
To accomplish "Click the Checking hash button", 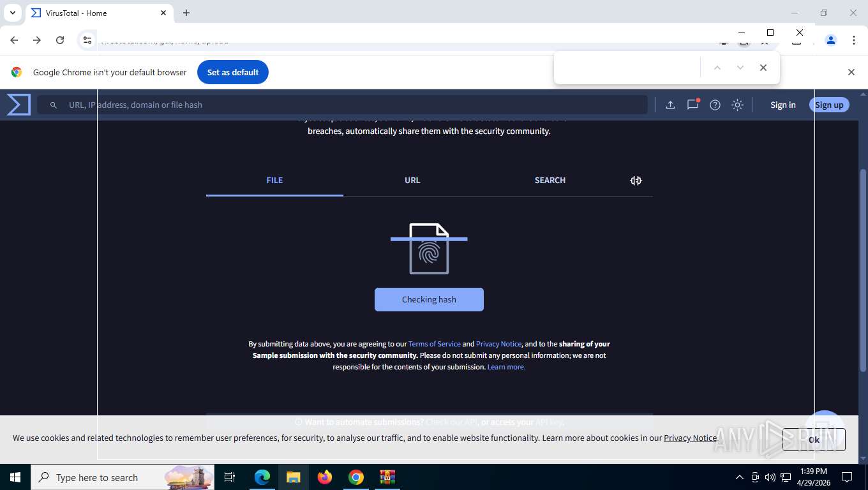I will tap(429, 300).
